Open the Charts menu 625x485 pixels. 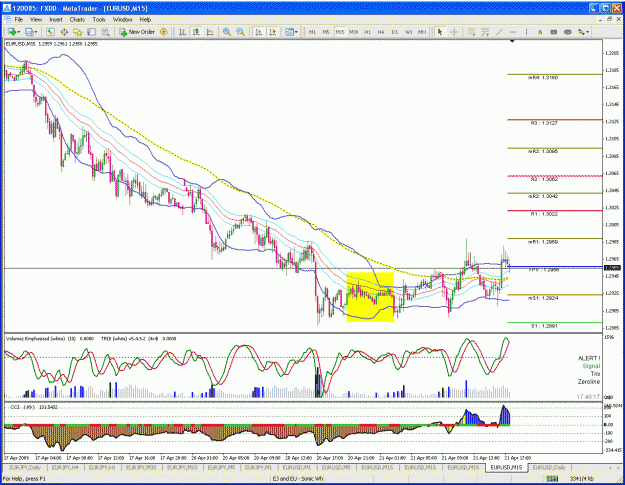click(x=77, y=19)
